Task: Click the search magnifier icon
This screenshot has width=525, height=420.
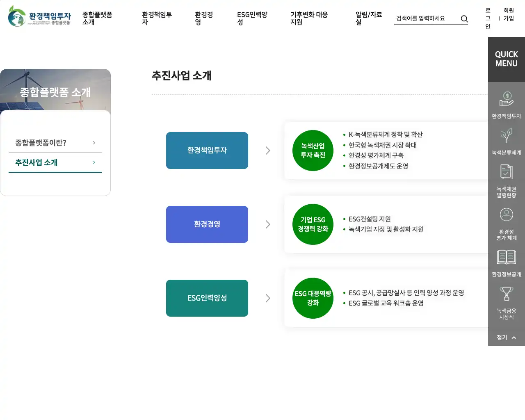Action: click(464, 19)
